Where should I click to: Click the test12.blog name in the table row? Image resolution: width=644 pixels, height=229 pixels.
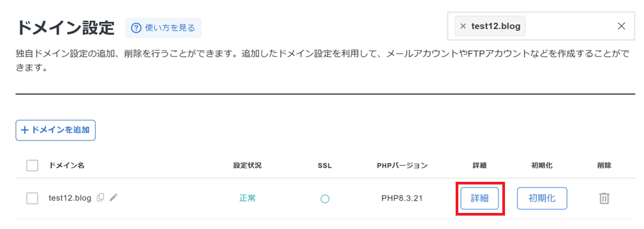coord(70,198)
